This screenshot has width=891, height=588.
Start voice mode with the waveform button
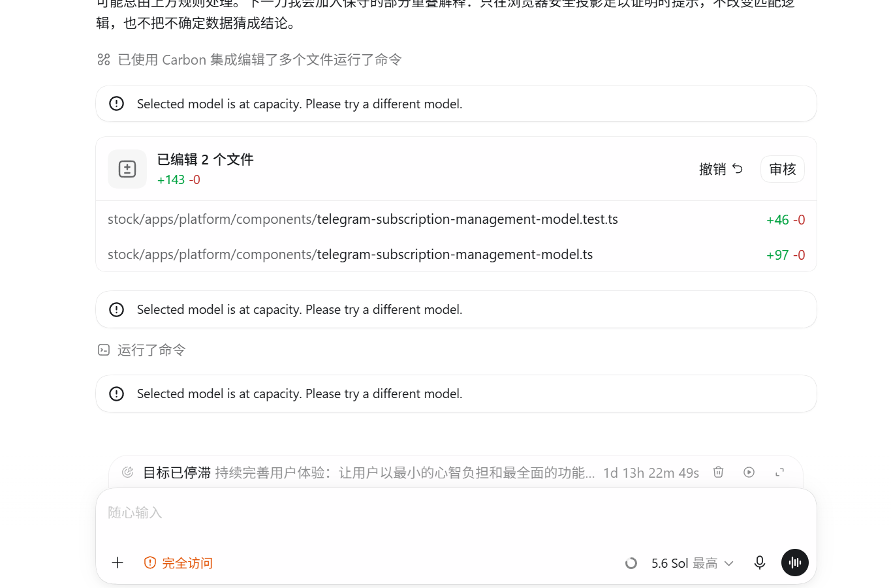pos(795,563)
